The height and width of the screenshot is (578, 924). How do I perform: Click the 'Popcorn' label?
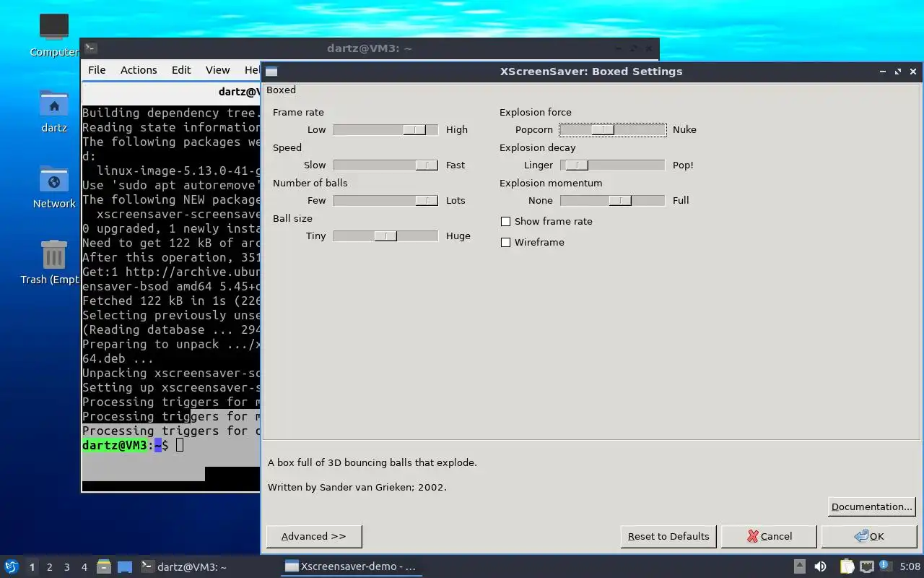[x=534, y=130]
